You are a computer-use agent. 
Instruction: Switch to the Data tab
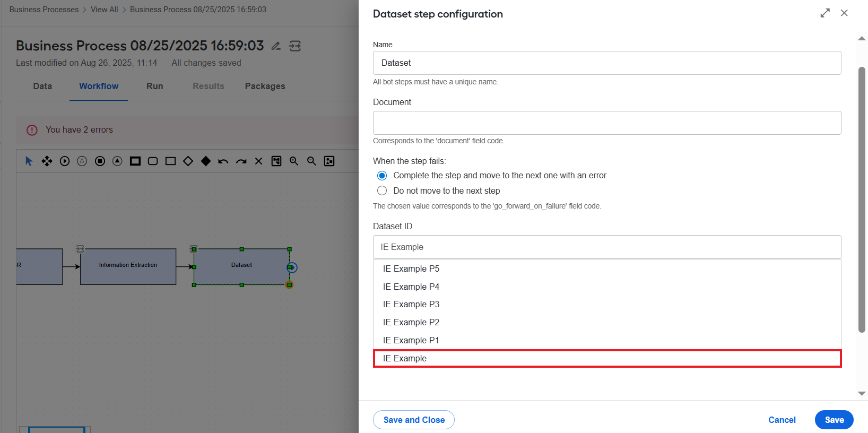(x=42, y=86)
